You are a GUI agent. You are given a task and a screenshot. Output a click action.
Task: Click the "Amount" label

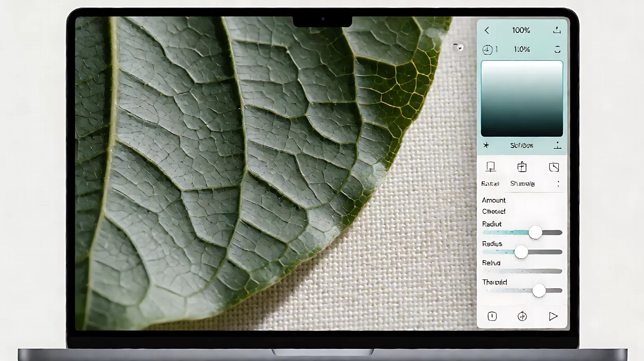pos(494,200)
